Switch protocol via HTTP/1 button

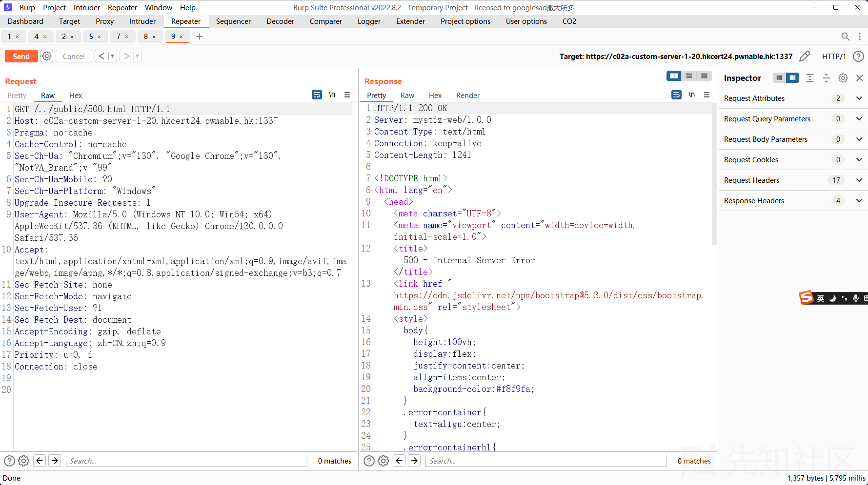click(834, 56)
